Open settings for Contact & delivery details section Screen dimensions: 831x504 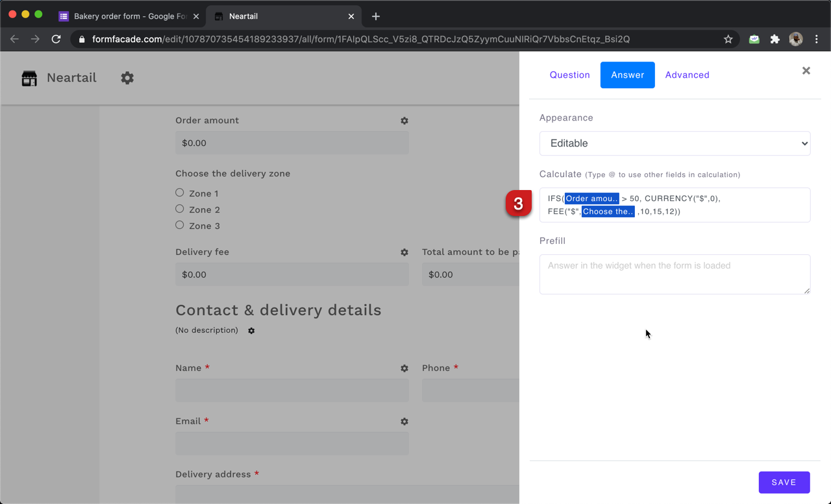coord(251,330)
